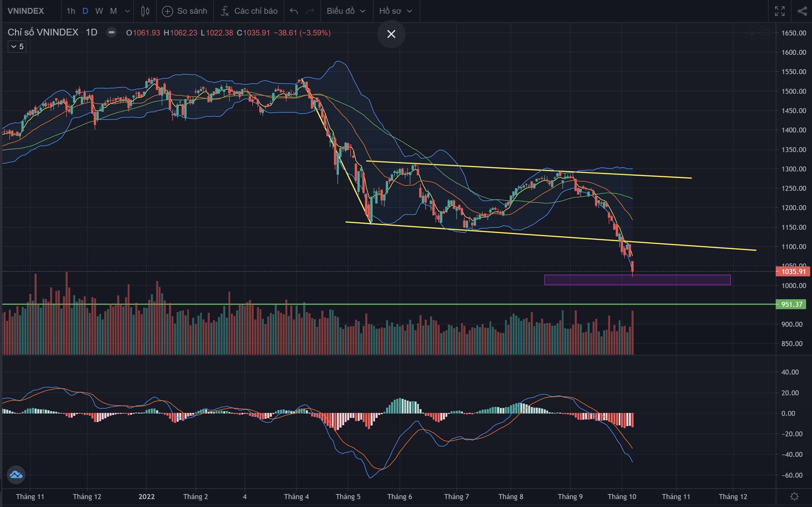Click the redo arrow icon

310,11
